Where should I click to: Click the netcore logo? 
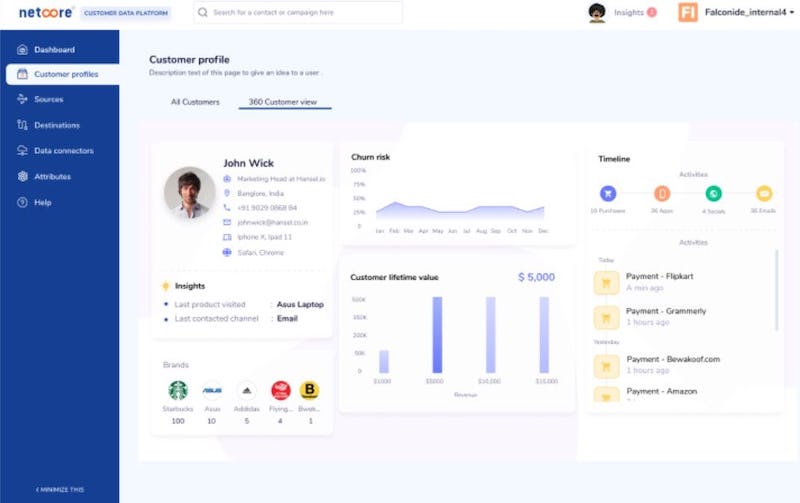coord(45,12)
